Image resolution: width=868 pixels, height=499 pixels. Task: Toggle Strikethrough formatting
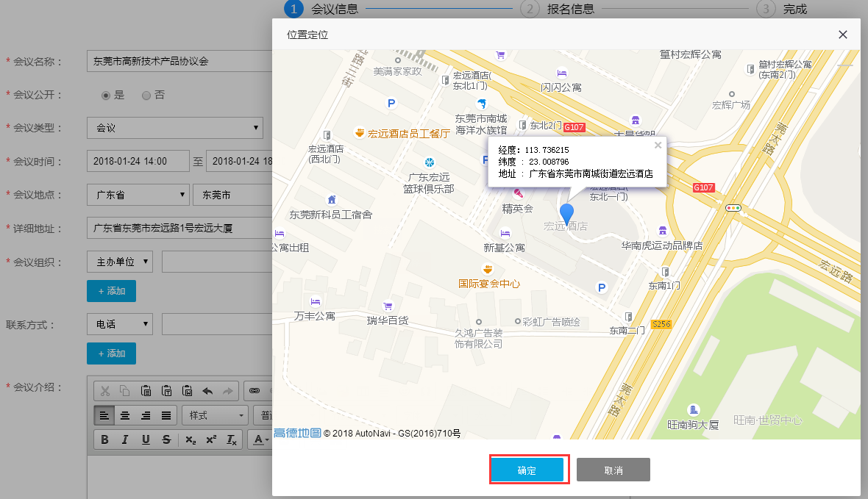(166, 439)
